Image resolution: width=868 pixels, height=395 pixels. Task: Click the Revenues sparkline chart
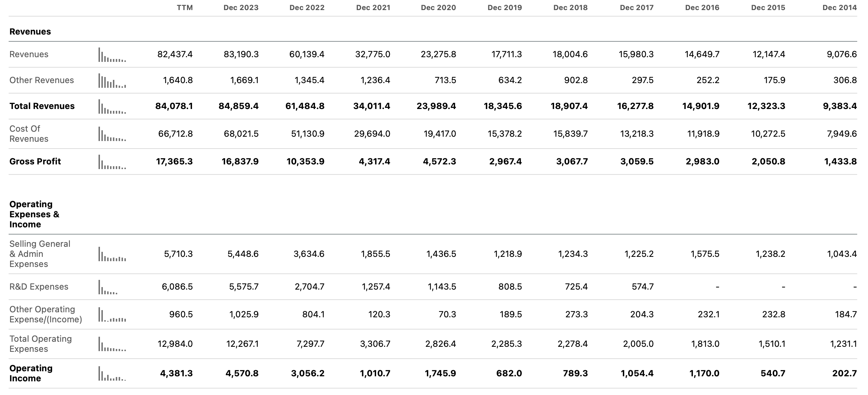(x=111, y=55)
